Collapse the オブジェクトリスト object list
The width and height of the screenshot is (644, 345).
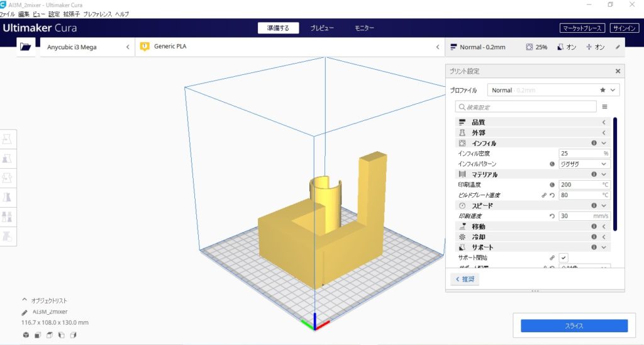(25, 300)
